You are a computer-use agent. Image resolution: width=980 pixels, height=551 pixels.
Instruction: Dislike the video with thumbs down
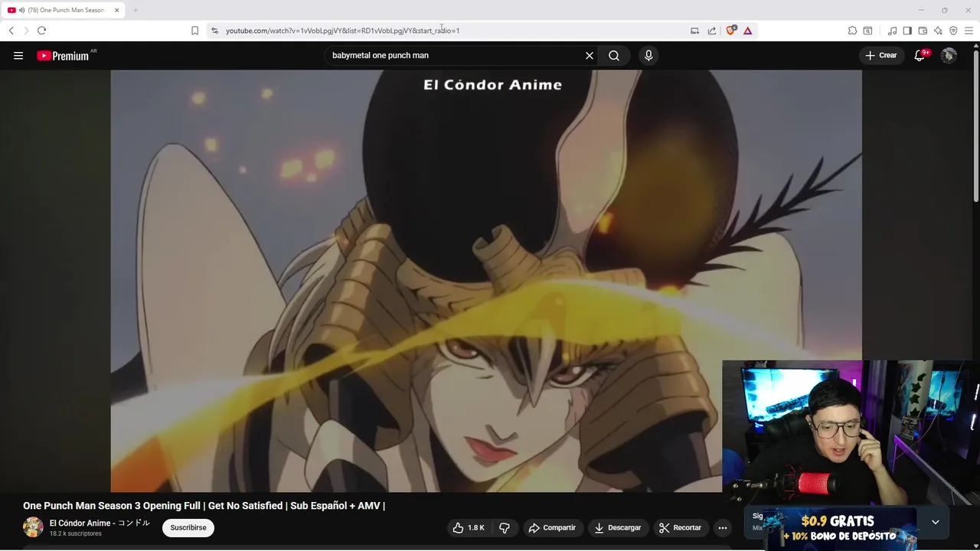tap(505, 527)
